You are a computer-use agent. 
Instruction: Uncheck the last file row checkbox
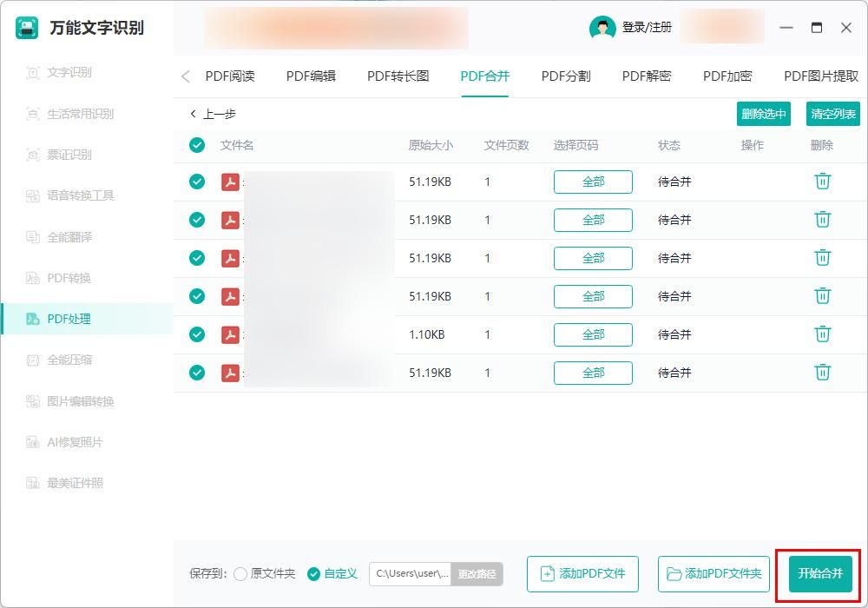197,373
